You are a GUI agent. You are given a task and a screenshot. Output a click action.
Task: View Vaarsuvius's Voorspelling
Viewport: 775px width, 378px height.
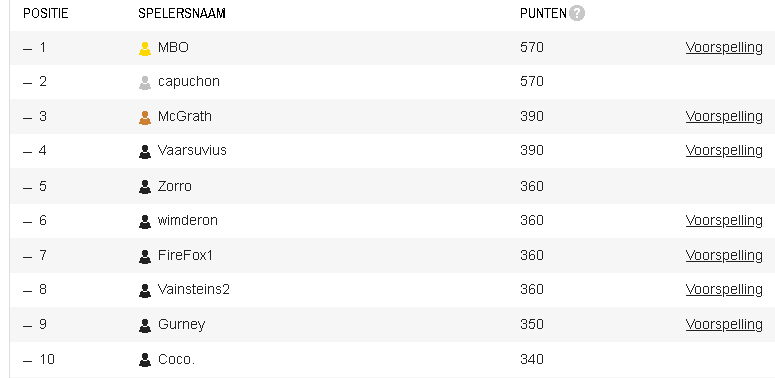(x=724, y=151)
